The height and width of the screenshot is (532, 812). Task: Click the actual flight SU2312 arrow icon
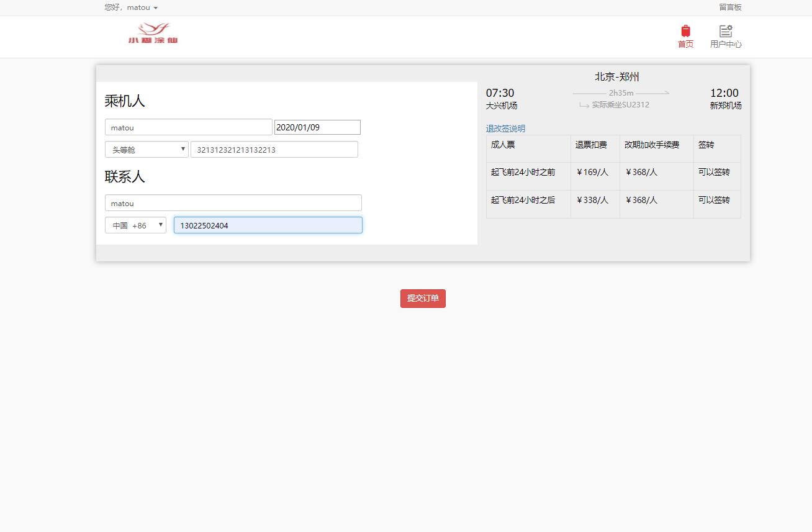[584, 105]
